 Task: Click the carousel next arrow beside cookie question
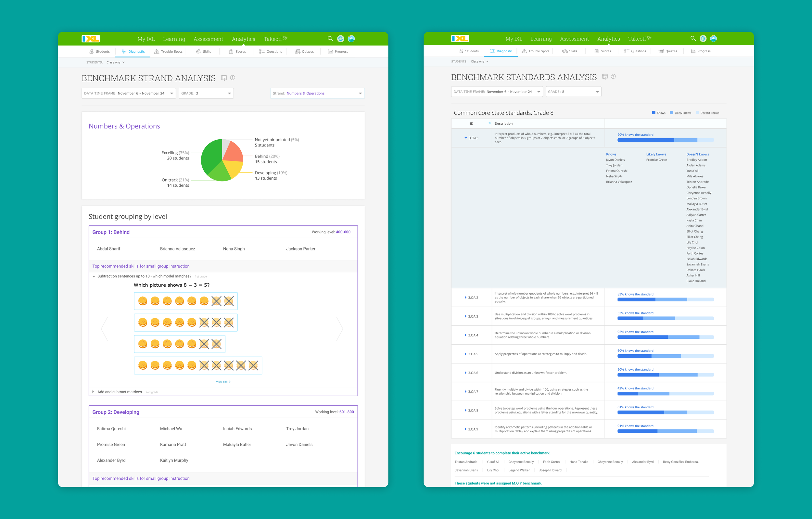(x=339, y=328)
